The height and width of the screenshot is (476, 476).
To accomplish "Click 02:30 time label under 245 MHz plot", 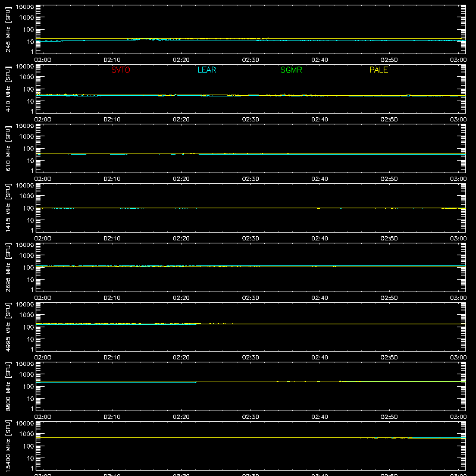I will (250, 60).
